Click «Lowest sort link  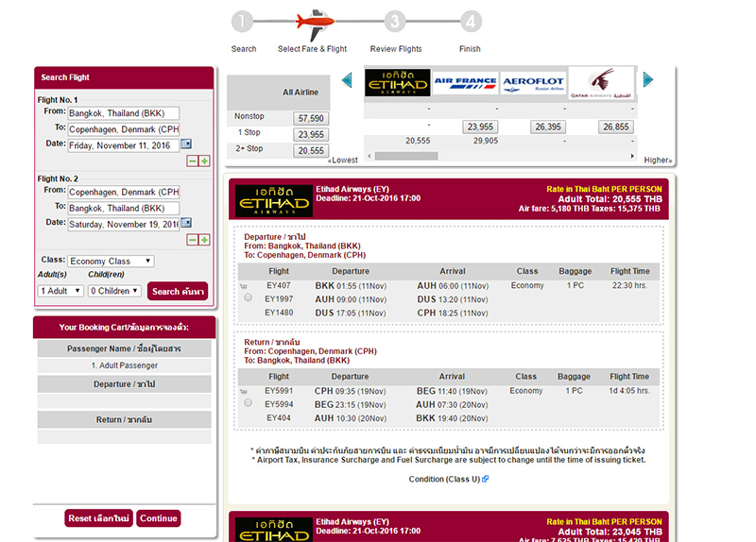point(343,160)
